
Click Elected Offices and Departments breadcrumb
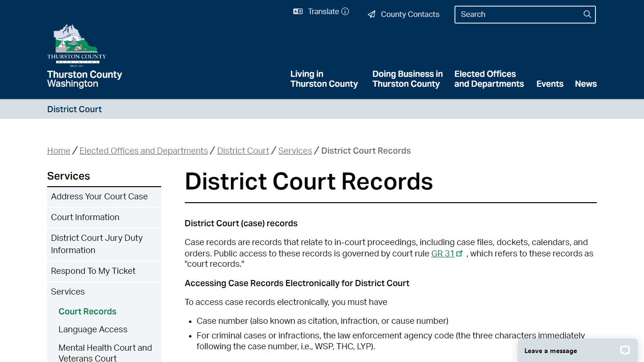143,151
